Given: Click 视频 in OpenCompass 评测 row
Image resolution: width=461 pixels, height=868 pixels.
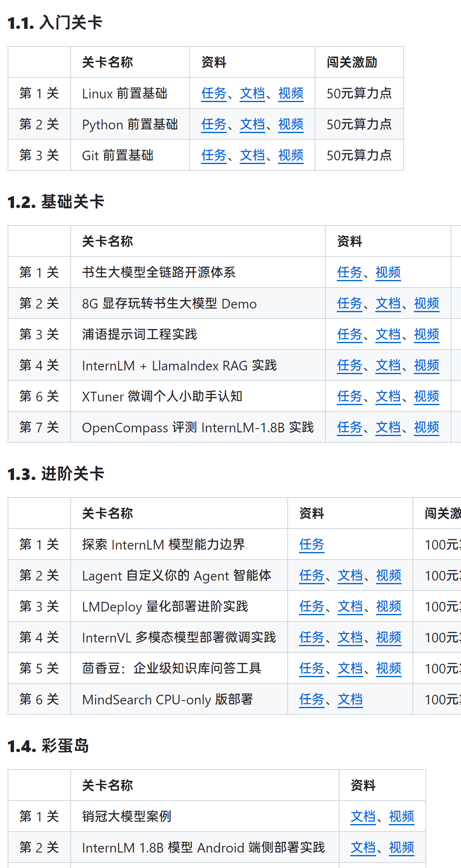Looking at the screenshot, I should coord(427,427).
